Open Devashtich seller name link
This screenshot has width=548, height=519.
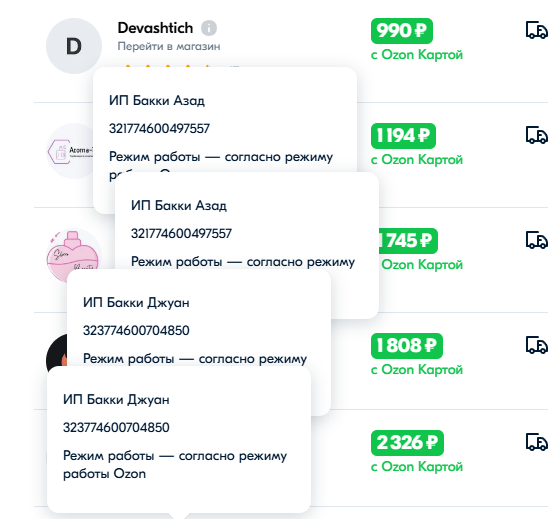[x=155, y=28]
